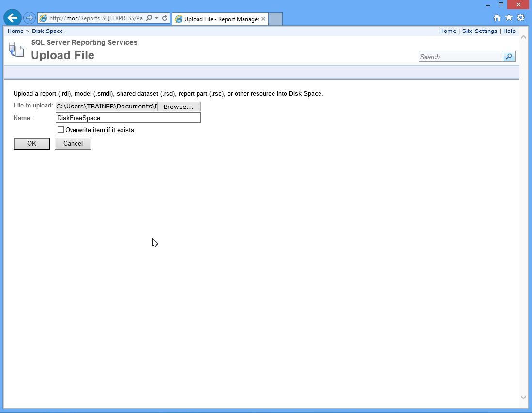Viewport: 532px width, 413px height.
Task: Close the Upload File browser tab
Action: click(263, 19)
